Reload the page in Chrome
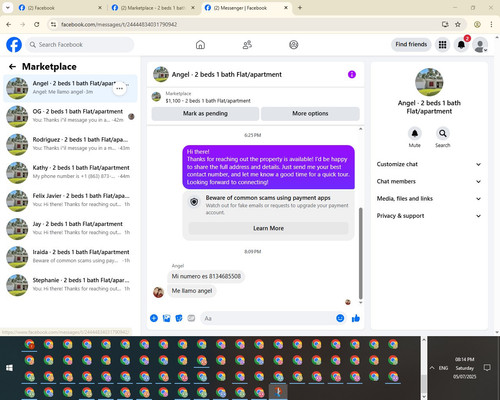This screenshot has width=500, height=400. (x=37, y=24)
